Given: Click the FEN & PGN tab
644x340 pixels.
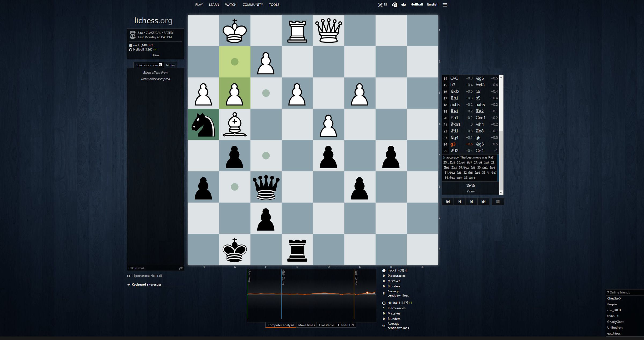Looking at the screenshot, I should coord(346,325).
